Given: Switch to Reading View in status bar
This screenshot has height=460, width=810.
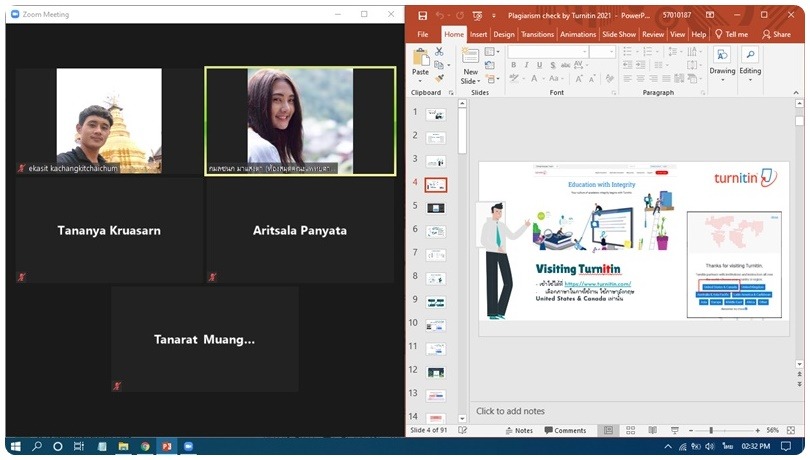Looking at the screenshot, I should [650, 430].
